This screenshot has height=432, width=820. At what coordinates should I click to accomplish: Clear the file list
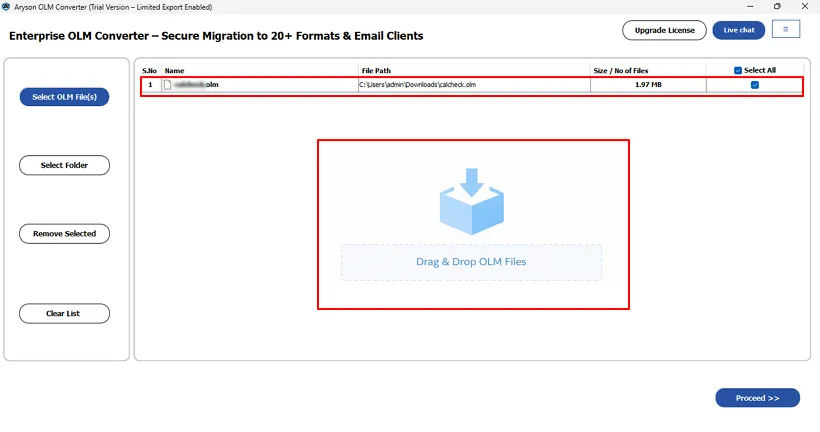(64, 313)
